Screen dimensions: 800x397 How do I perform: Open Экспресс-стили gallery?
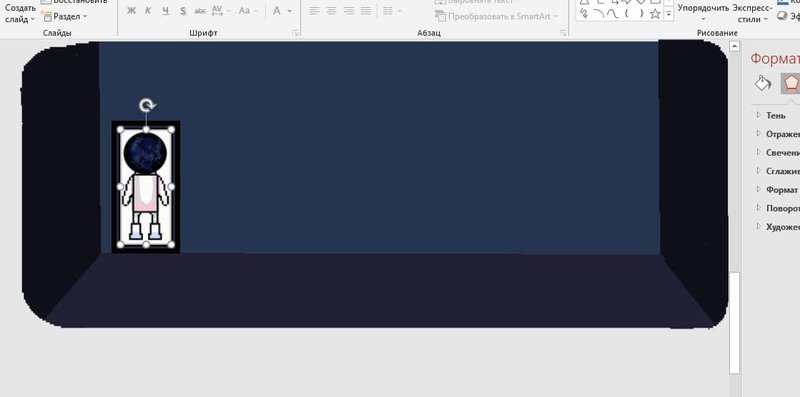[x=753, y=13]
